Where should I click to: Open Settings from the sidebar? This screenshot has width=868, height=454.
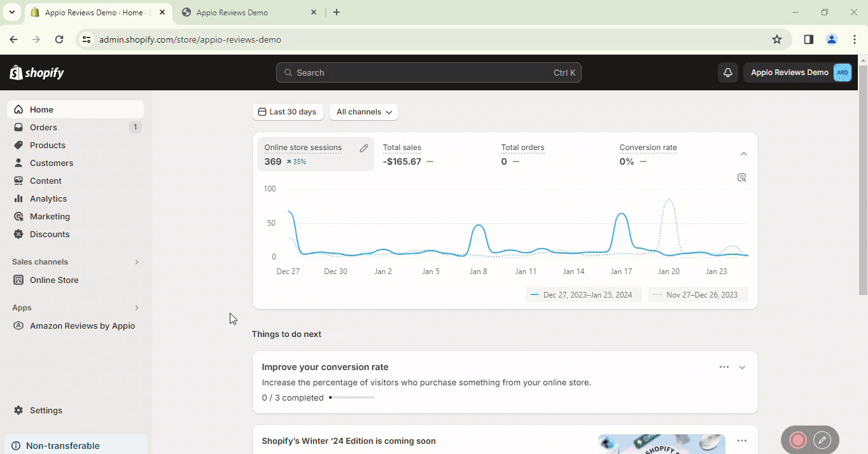click(46, 410)
